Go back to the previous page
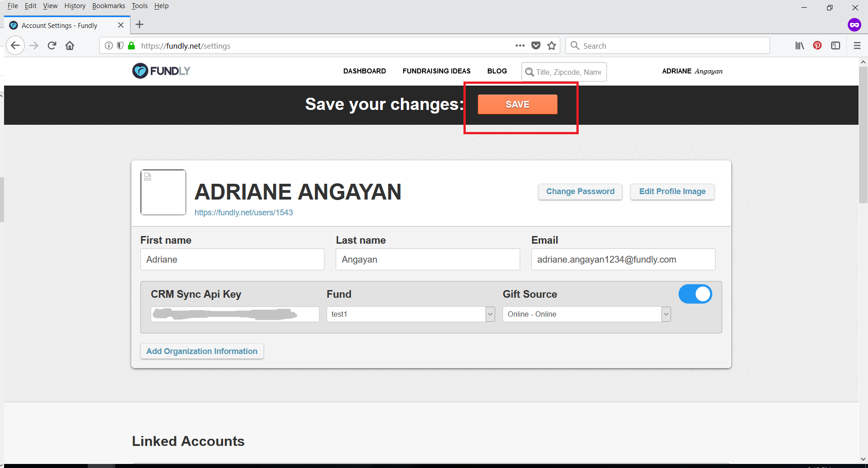Image resolution: width=868 pixels, height=468 pixels. tap(15, 45)
